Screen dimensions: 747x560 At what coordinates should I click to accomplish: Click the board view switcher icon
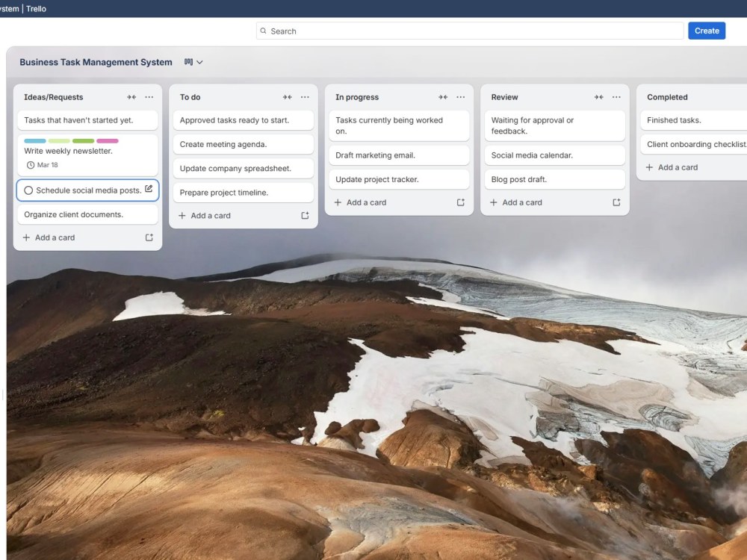click(189, 62)
